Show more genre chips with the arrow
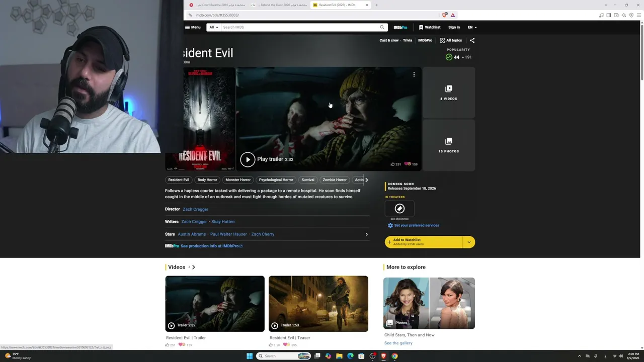644x362 pixels. click(366, 179)
